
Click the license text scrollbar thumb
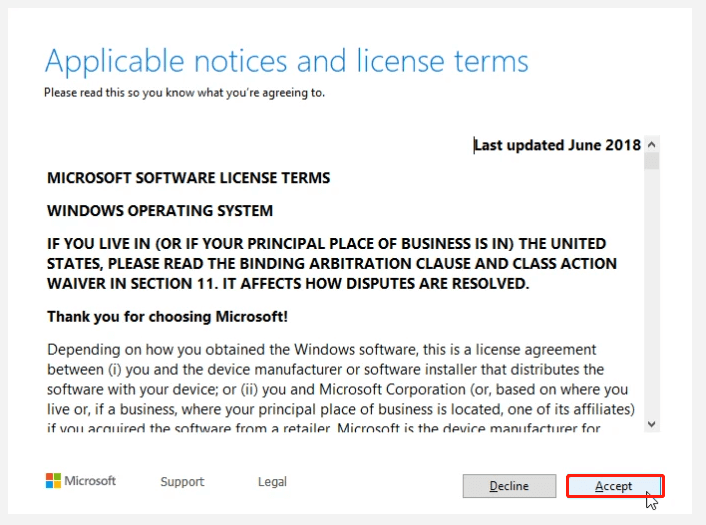[652, 161]
